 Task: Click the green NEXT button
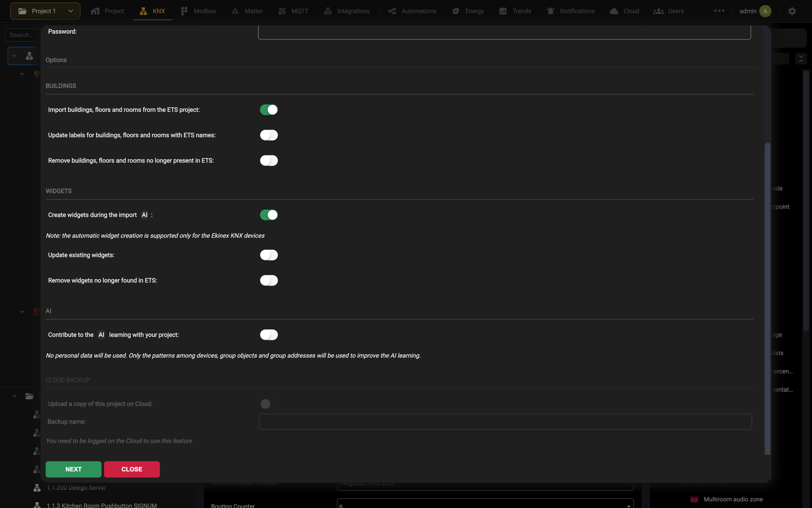(74, 469)
